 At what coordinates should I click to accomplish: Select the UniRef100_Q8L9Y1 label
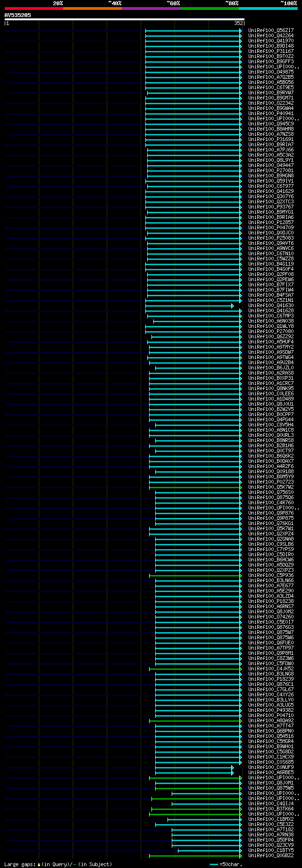pos(271,160)
